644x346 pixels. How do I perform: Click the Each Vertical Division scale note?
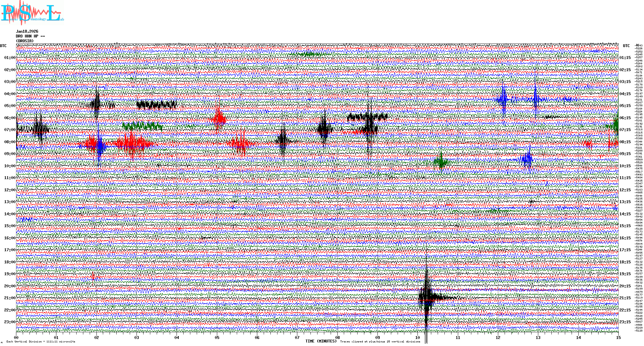click(41, 342)
